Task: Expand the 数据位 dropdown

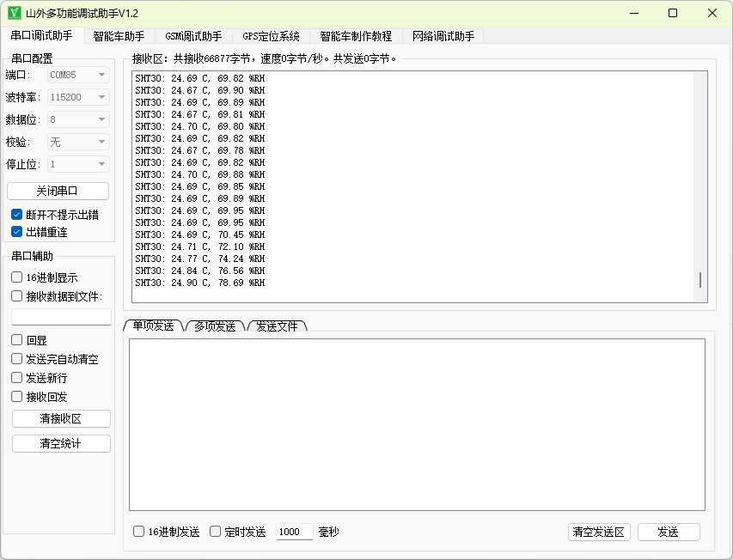Action: (78, 119)
